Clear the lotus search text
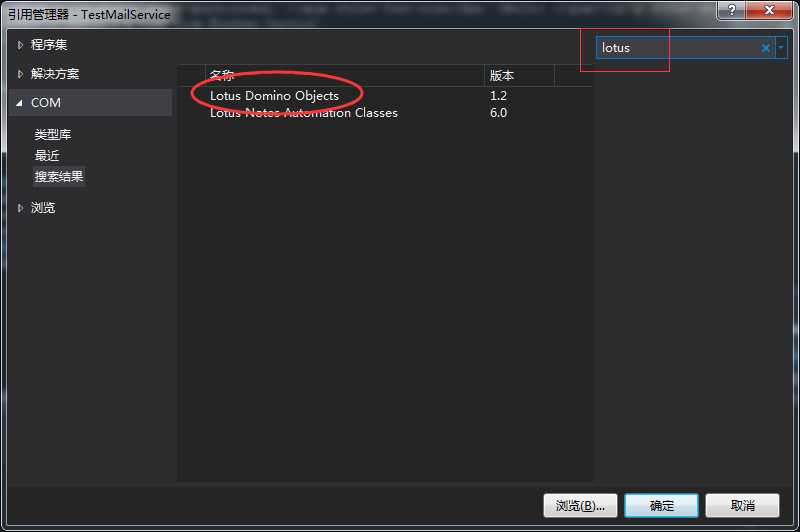Viewport: 800px width, 532px height. point(765,48)
